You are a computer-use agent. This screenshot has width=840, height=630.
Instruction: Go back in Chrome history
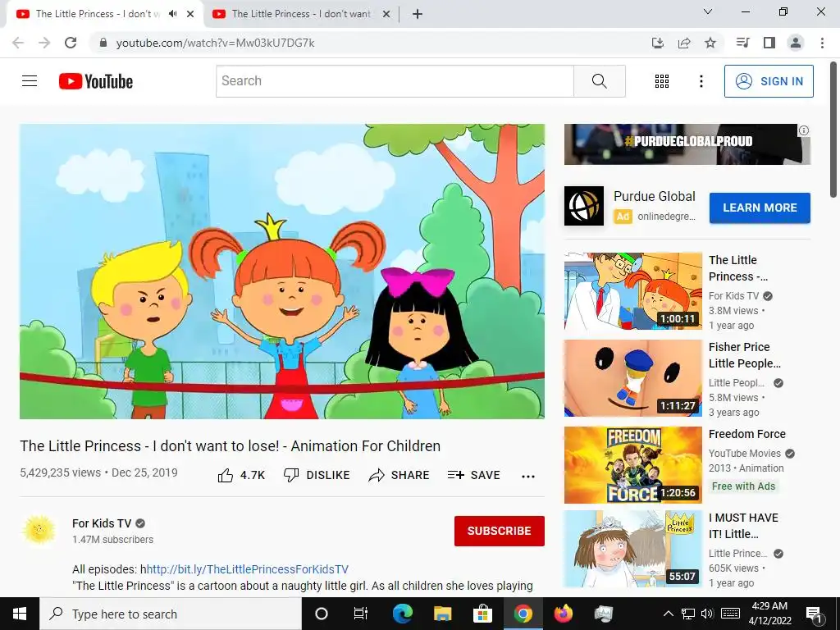[x=18, y=43]
